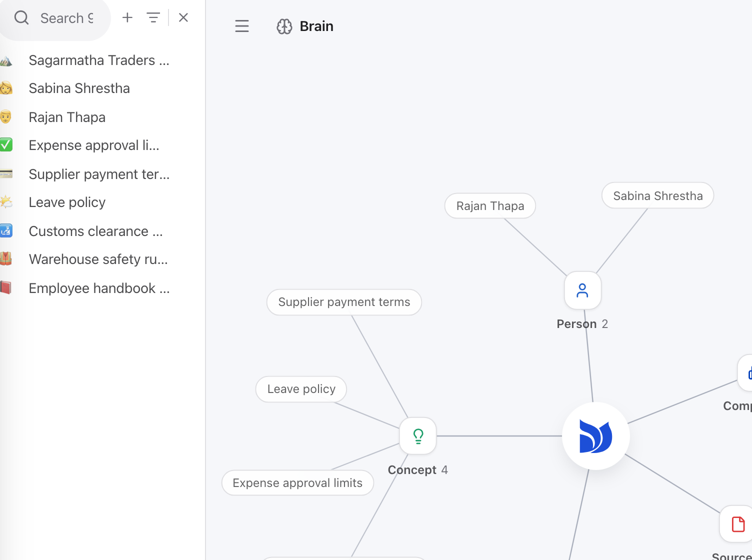Select the Leave policy graph node

click(x=301, y=389)
